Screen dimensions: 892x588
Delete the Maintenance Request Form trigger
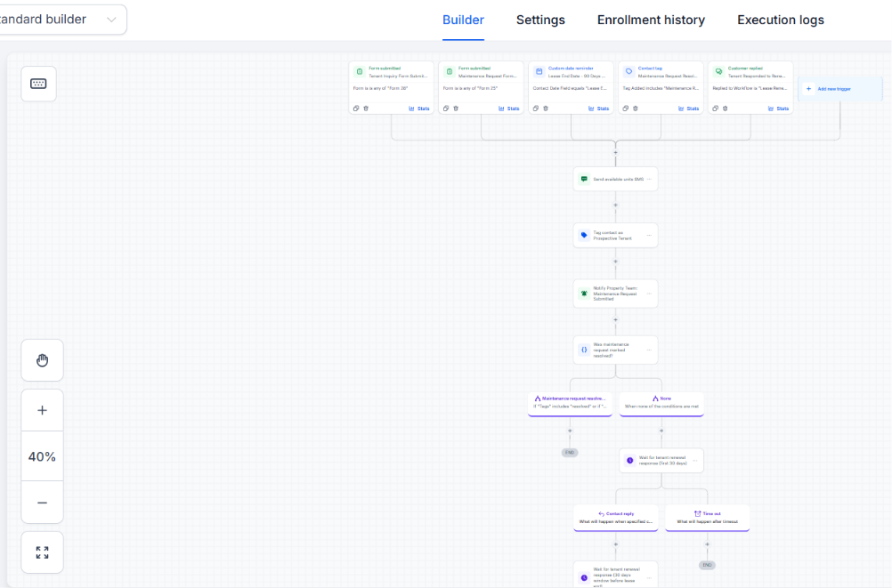(x=456, y=108)
